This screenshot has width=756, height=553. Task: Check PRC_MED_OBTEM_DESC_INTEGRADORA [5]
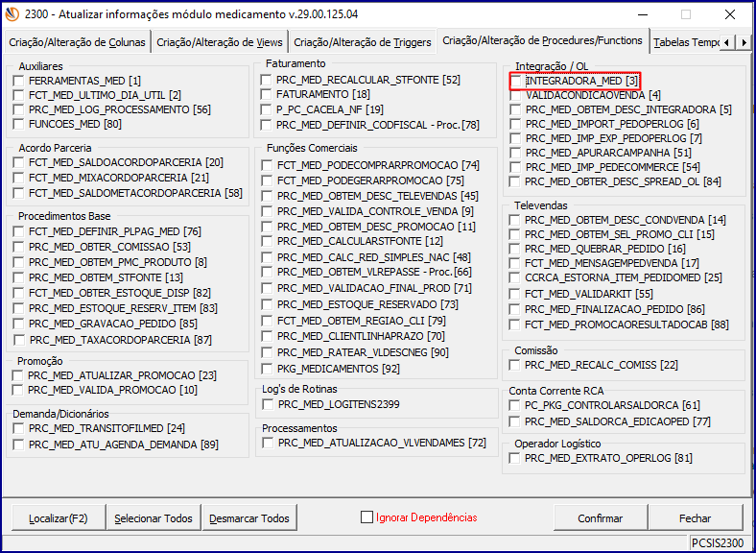516,110
